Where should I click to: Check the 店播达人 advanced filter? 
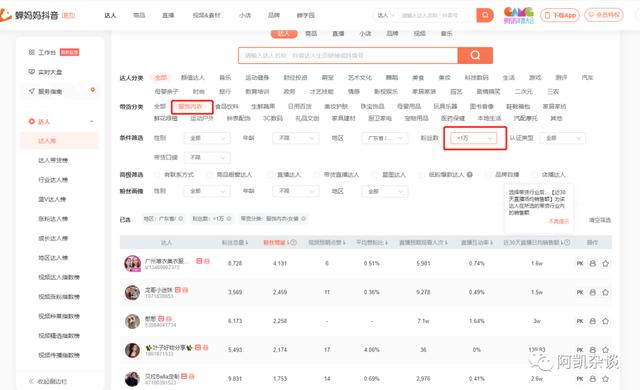click(534, 175)
